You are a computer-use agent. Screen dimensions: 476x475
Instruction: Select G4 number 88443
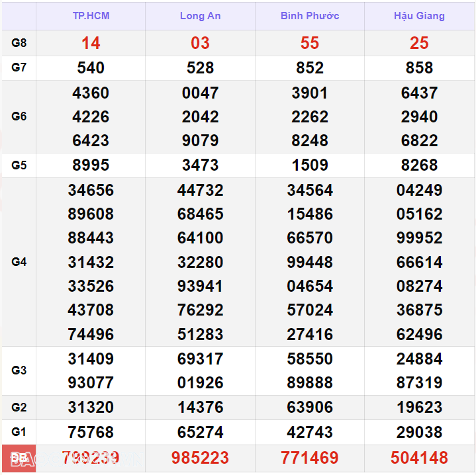click(x=91, y=237)
